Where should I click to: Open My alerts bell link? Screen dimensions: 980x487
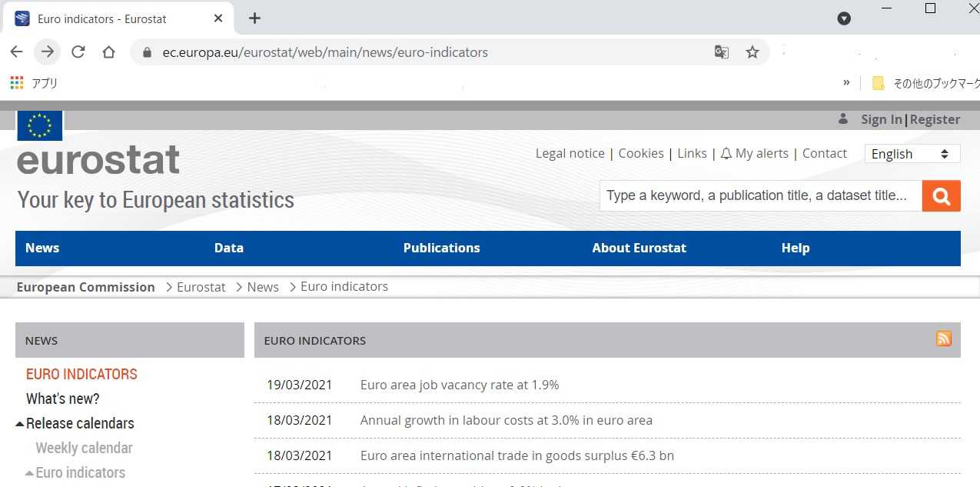[754, 154]
